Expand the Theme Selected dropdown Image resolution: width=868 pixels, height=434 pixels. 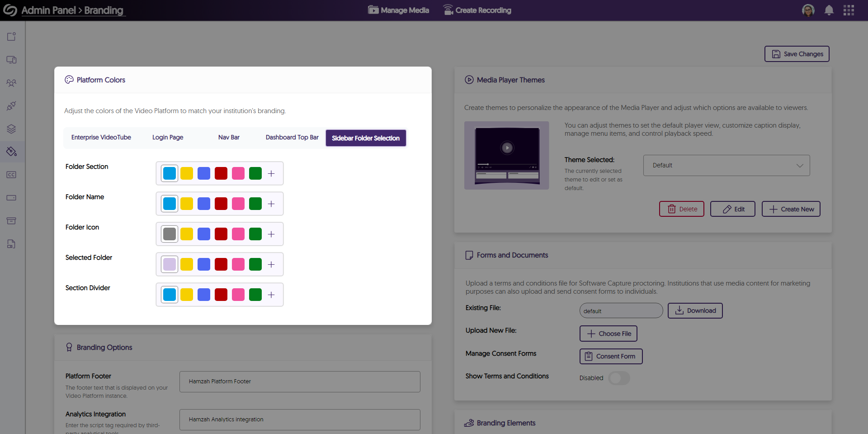726,165
